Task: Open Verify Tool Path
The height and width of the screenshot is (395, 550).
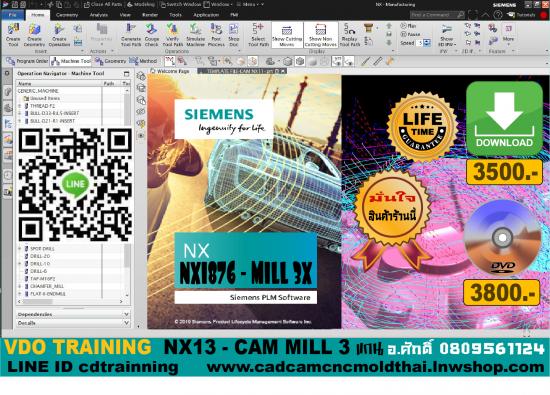Action: click(x=172, y=35)
